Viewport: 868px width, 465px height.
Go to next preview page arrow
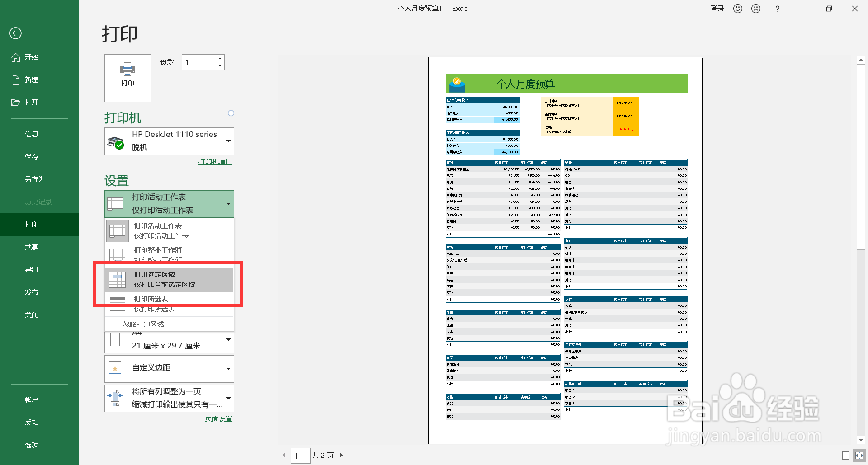coord(341,456)
